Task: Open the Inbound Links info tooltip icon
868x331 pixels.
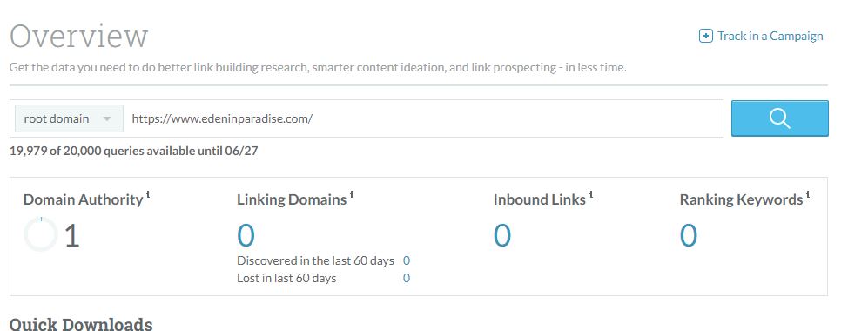Action: pyautogui.click(x=590, y=194)
